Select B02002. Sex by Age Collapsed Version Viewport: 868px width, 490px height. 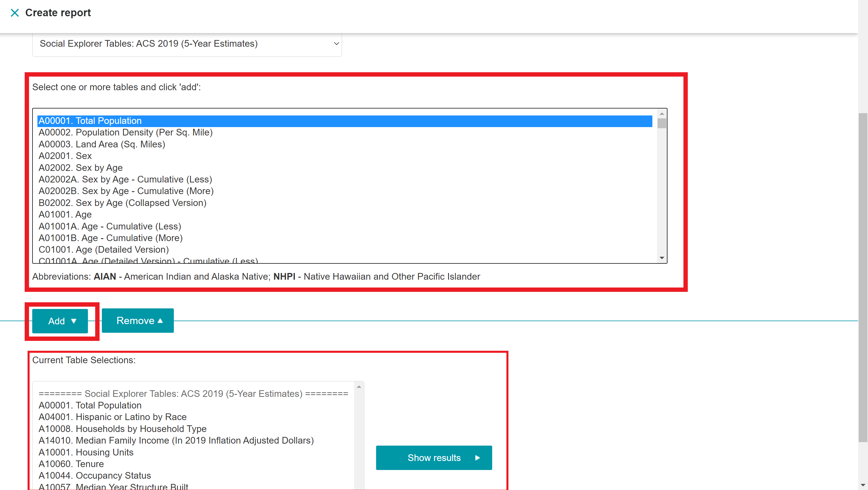coord(122,203)
